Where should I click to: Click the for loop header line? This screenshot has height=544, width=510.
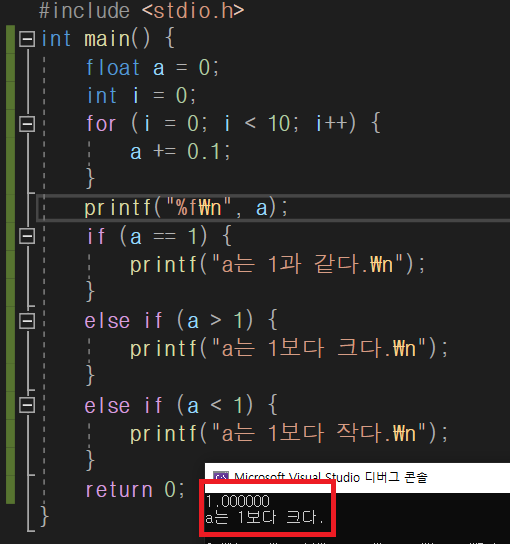click(x=233, y=123)
